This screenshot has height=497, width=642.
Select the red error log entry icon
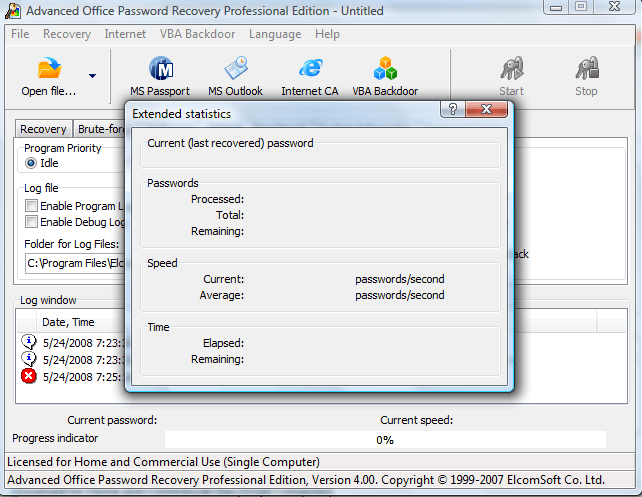29,376
